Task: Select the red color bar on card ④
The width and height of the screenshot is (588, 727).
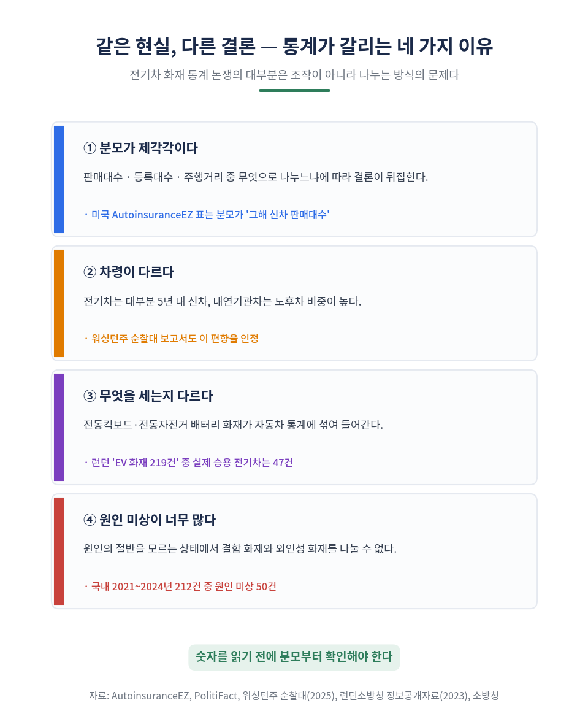Action: click(59, 552)
